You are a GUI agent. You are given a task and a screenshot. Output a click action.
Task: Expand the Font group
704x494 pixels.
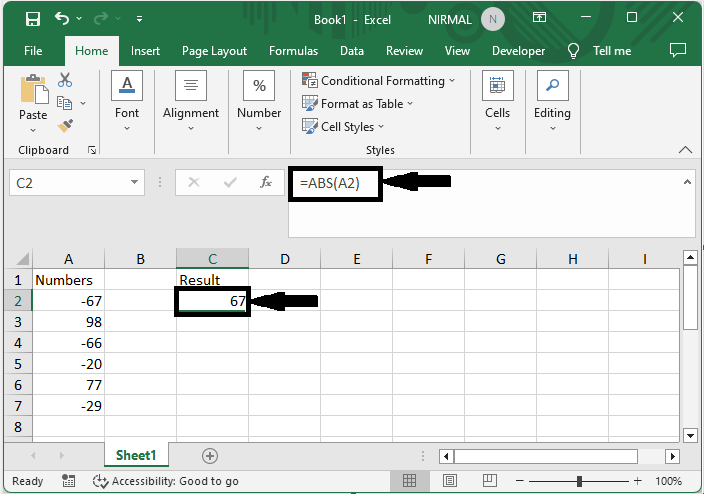pos(127,101)
